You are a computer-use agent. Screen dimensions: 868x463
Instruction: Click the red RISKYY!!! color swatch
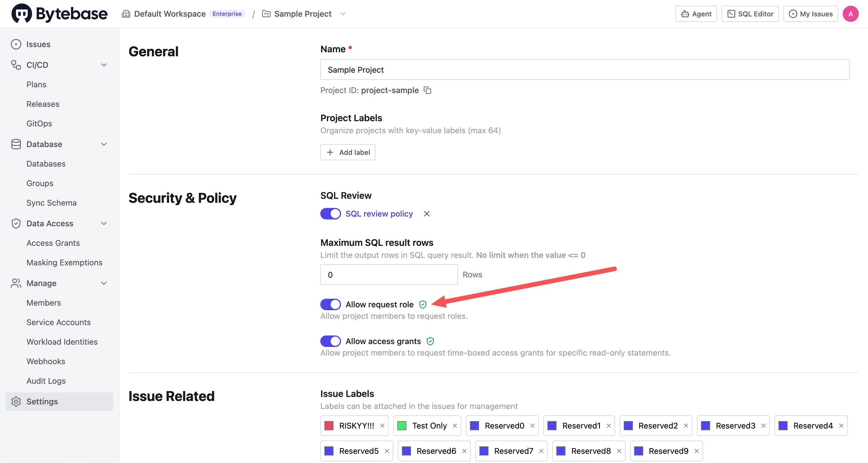[329, 426]
